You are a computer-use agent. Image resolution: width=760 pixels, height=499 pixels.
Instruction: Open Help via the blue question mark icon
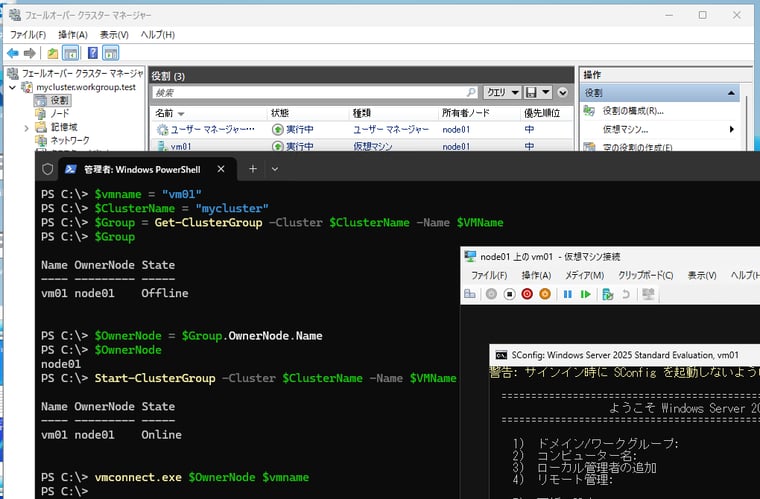point(93,53)
